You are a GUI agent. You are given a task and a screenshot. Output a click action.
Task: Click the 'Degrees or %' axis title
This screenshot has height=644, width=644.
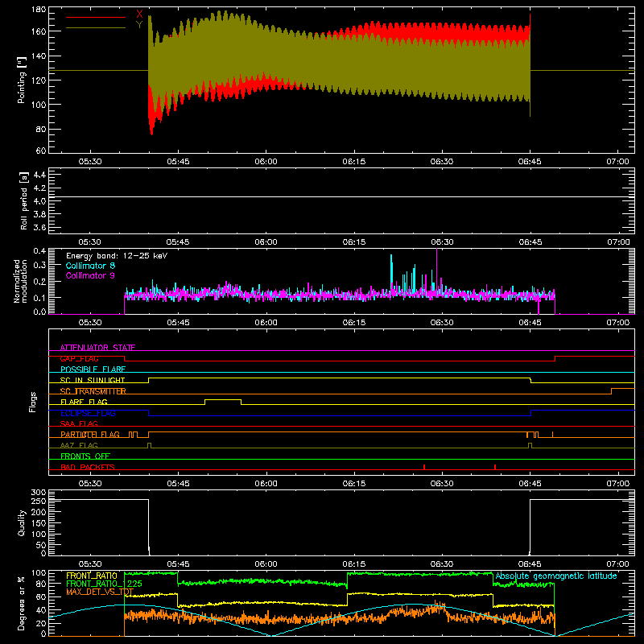(x=22, y=604)
